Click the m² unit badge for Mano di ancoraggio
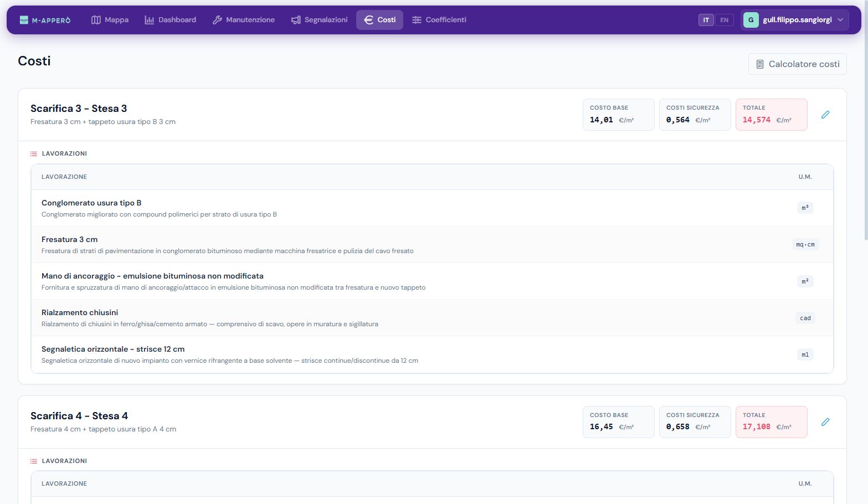Image resolution: width=868 pixels, height=504 pixels. (x=805, y=281)
